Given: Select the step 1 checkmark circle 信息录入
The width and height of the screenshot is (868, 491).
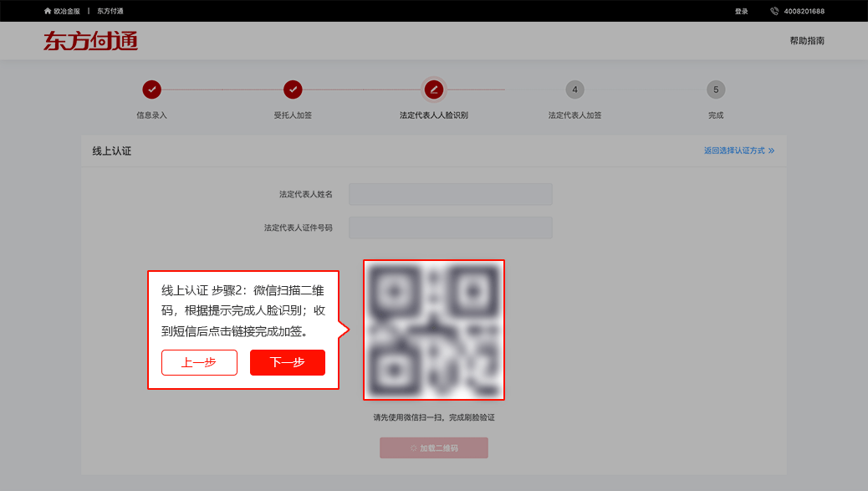Looking at the screenshot, I should pyautogui.click(x=151, y=90).
